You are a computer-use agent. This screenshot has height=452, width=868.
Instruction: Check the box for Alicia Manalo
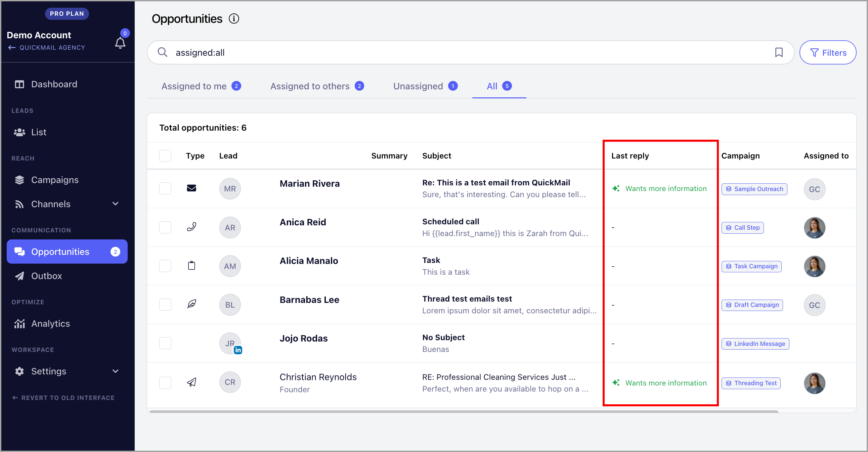click(x=165, y=266)
